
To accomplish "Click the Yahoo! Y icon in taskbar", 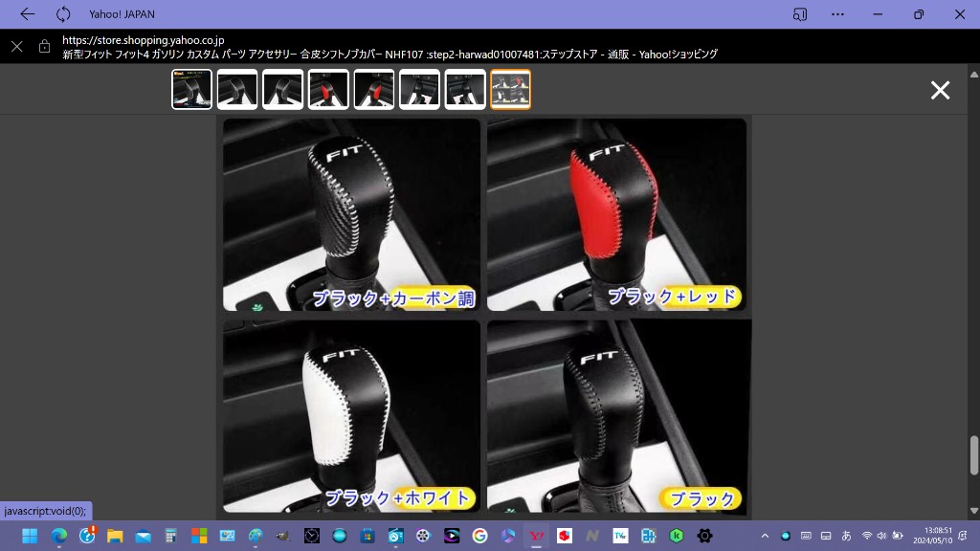I will (x=536, y=536).
